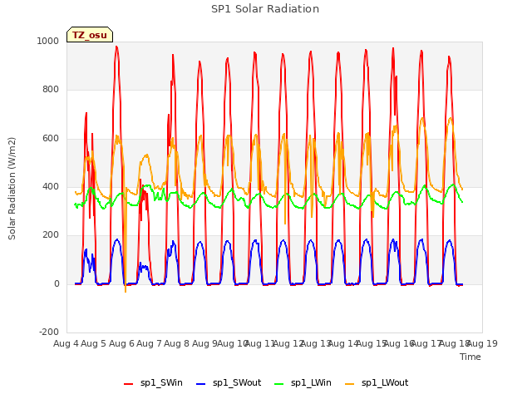Click the SP1 Solar Radiation chart title
This screenshot has height=399, width=532.
click(x=265, y=9)
